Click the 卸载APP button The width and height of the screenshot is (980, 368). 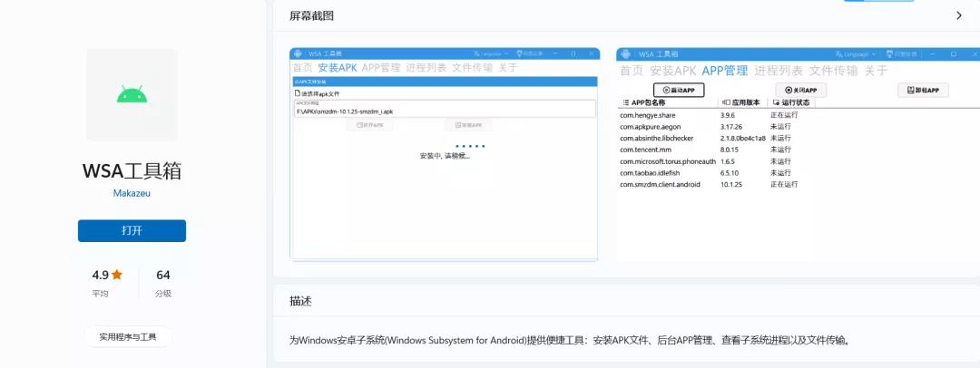point(923,90)
